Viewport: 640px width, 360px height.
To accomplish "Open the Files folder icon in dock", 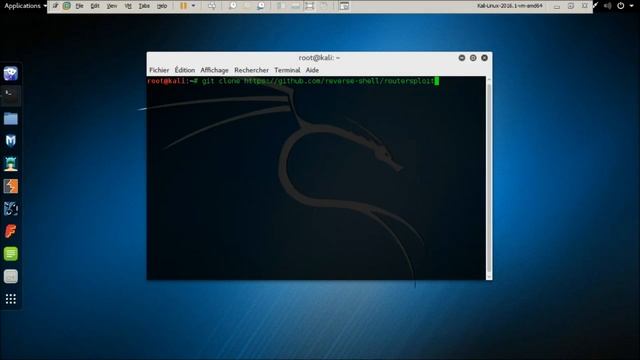I will (x=11, y=118).
